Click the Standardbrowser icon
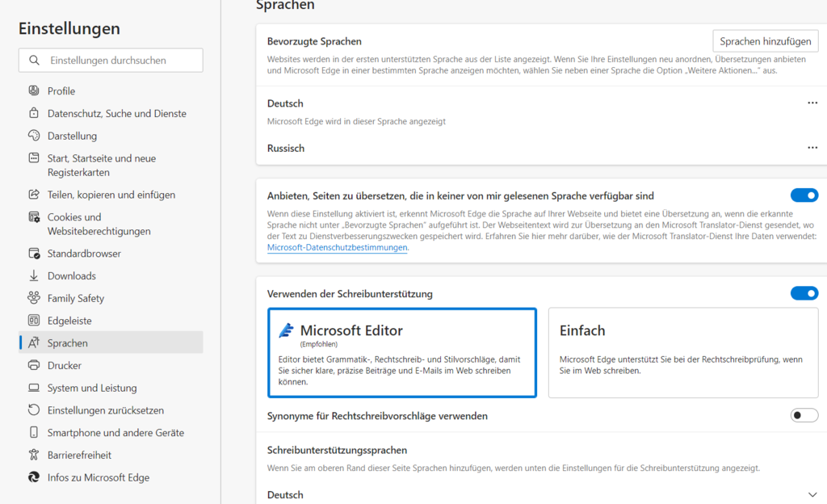Image resolution: width=827 pixels, height=504 pixels. tap(34, 253)
